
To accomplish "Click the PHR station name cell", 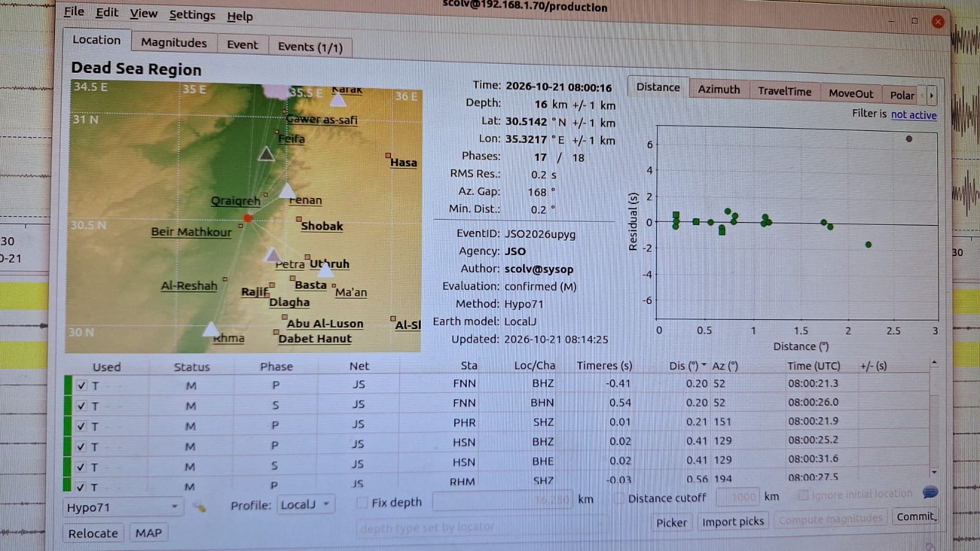I will [464, 422].
